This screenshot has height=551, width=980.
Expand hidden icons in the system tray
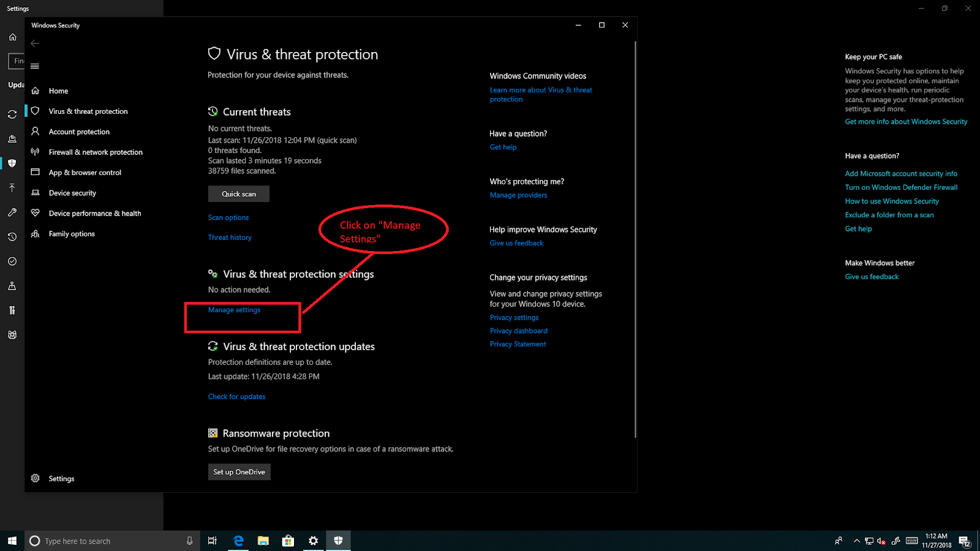click(x=857, y=541)
